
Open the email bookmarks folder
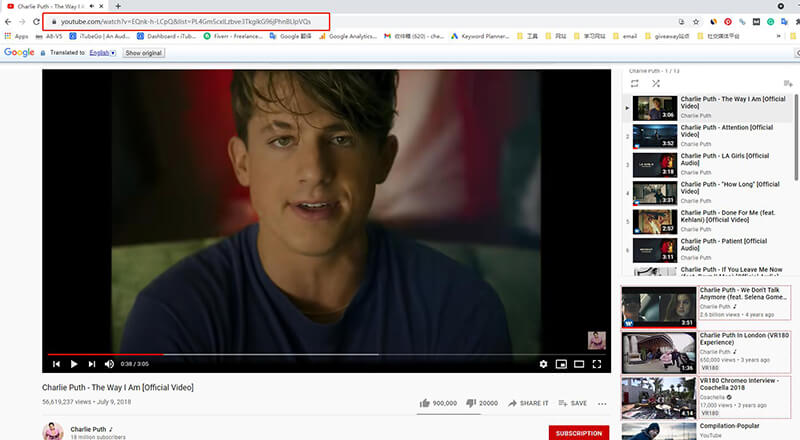pyautogui.click(x=625, y=36)
